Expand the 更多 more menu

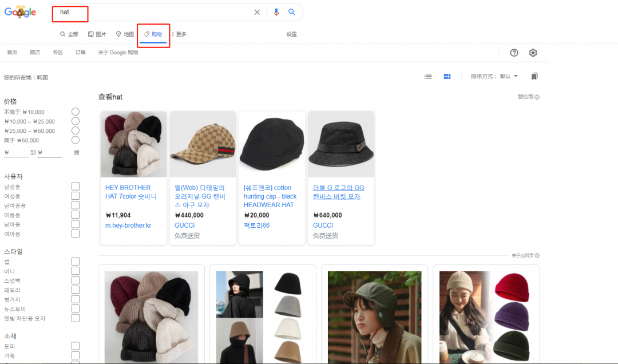pyautogui.click(x=179, y=34)
